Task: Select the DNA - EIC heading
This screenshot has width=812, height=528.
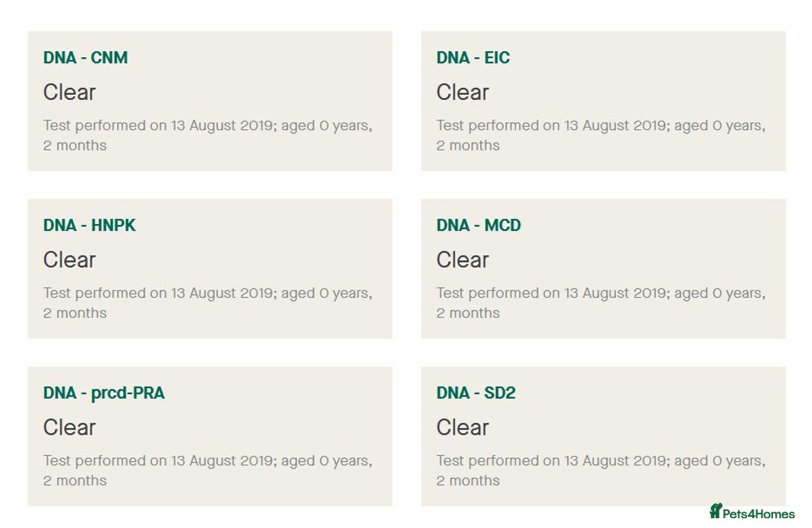Action: [x=473, y=57]
